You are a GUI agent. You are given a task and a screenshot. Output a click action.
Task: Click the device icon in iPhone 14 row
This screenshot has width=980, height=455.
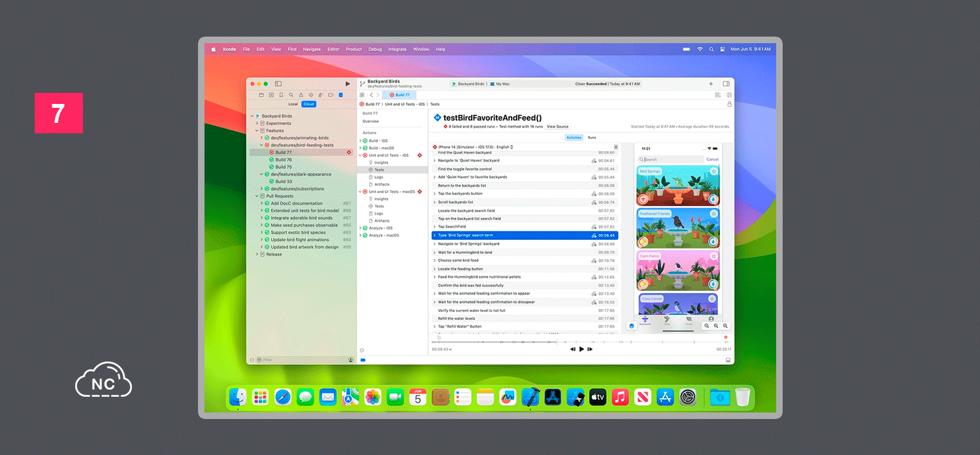tap(615, 147)
